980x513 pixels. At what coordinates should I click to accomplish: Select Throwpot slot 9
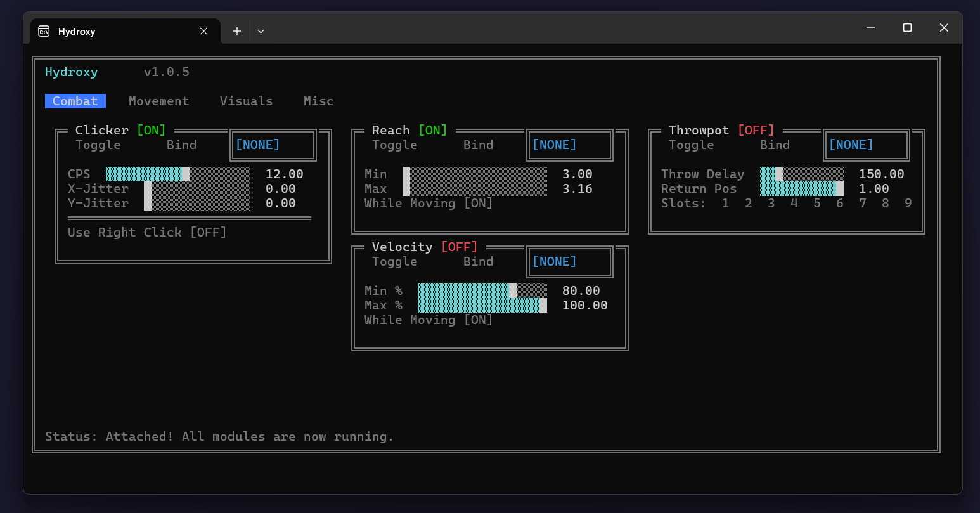908,204
